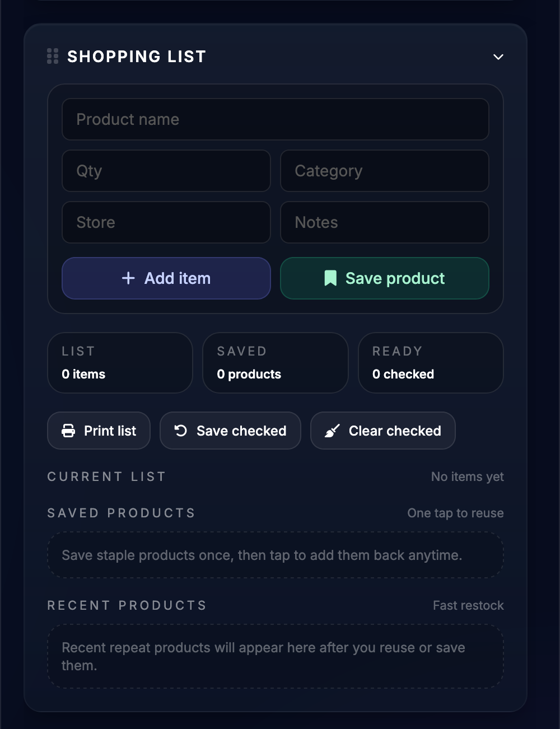Click the Store input field

[x=166, y=222]
